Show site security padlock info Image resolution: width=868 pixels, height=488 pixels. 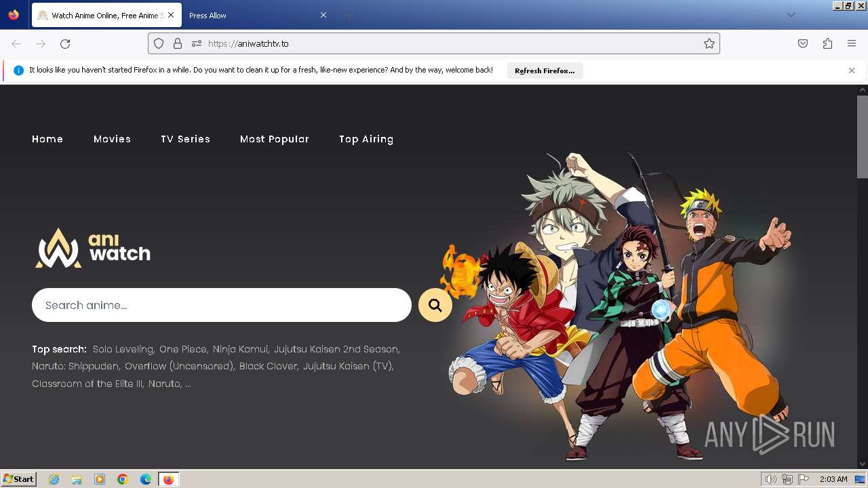click(x=178, y=43)
